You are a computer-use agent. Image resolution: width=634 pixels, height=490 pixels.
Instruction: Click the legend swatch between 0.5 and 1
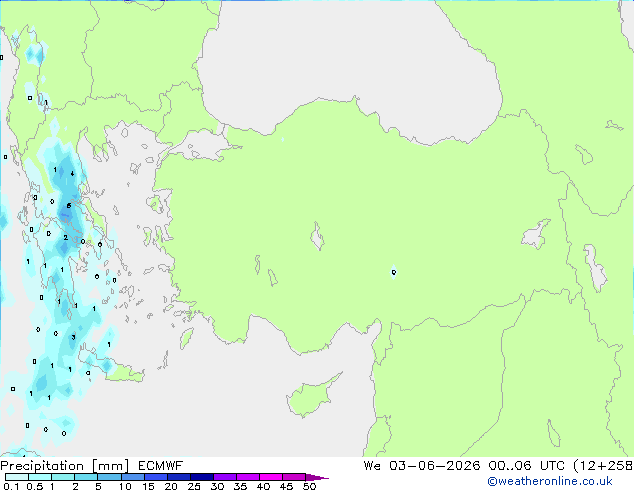[x=40, y=477]
